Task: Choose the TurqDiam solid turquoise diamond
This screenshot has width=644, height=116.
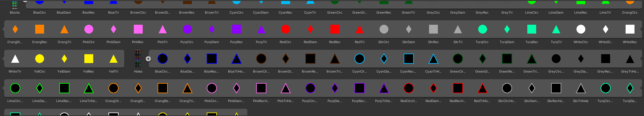Action: [x=507, y=29]
